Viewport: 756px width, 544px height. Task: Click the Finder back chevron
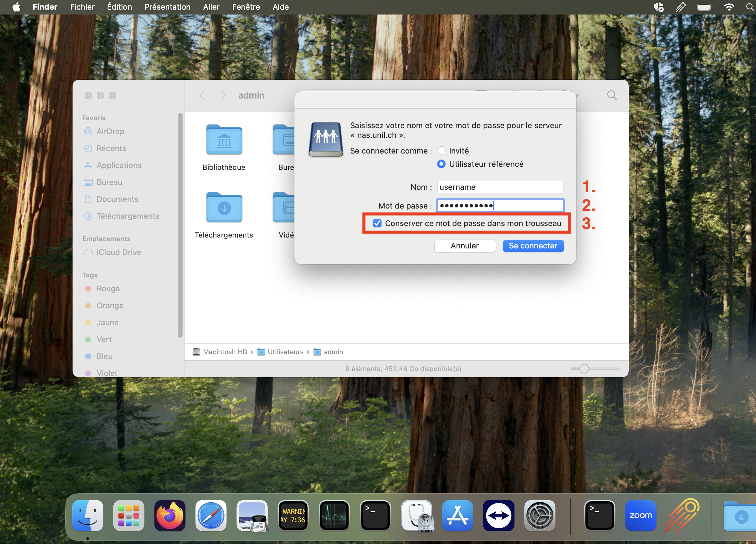pos(202,95)
